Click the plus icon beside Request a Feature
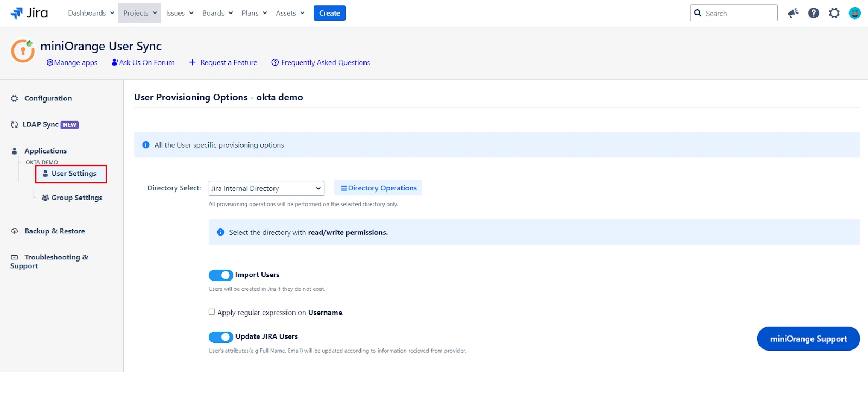 (x=192, y=62)
